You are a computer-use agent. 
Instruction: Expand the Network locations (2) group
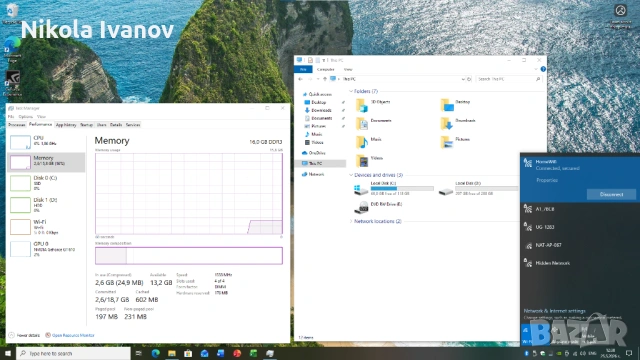click(351, 221)
